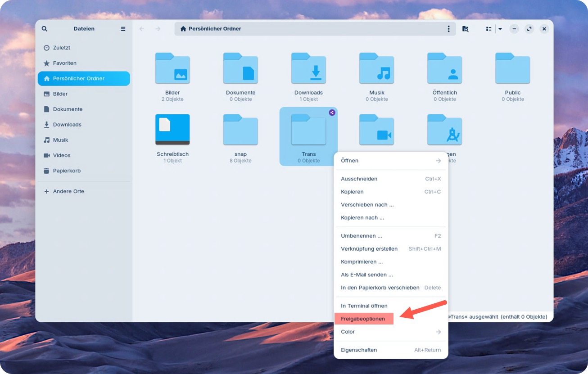Click the search-in-folder icon in the toolbar

[x=466, y=28]
